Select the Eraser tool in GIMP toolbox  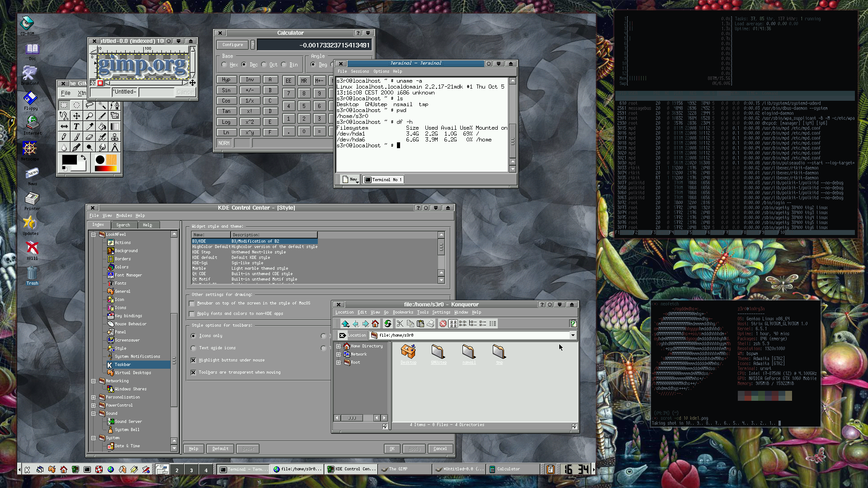(89, 137)
